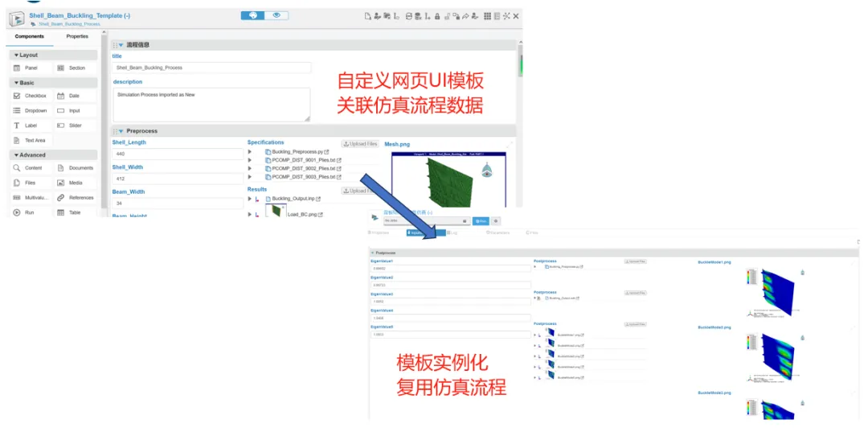Click Upload Files next to Specifications

pos(360,144)
